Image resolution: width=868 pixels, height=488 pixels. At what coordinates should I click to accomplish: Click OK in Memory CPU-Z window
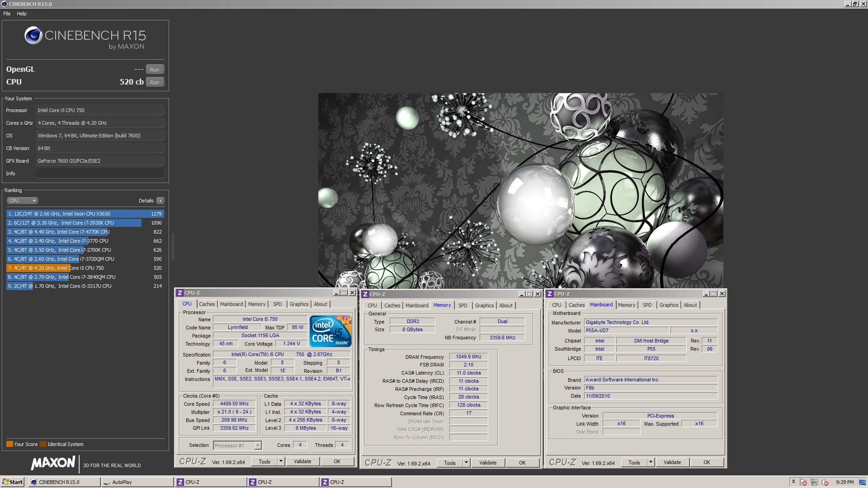click(523, 463)
